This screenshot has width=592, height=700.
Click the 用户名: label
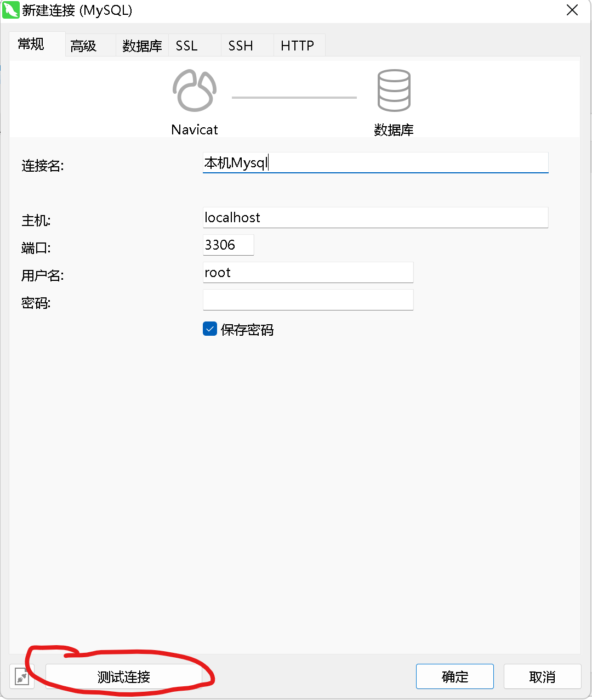pyautogui.click(x=43, y=275)
